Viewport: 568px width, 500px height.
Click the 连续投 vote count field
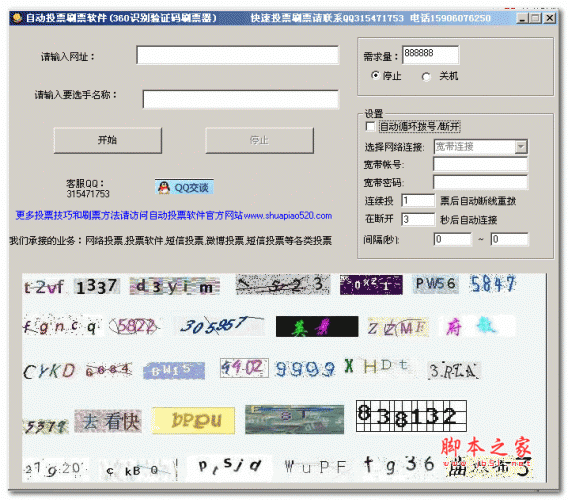point(418,200)
